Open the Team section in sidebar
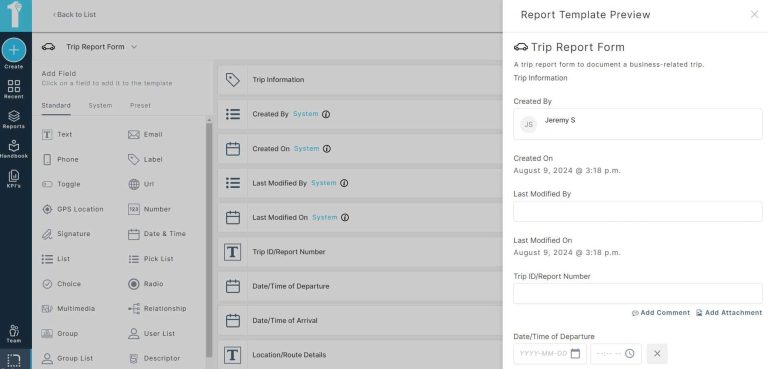The image size is (768, 369). [x=14, y=333]
